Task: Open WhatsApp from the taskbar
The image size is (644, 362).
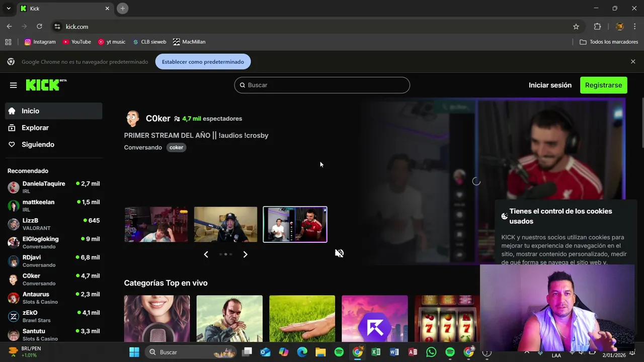Action: coord(431,352)
